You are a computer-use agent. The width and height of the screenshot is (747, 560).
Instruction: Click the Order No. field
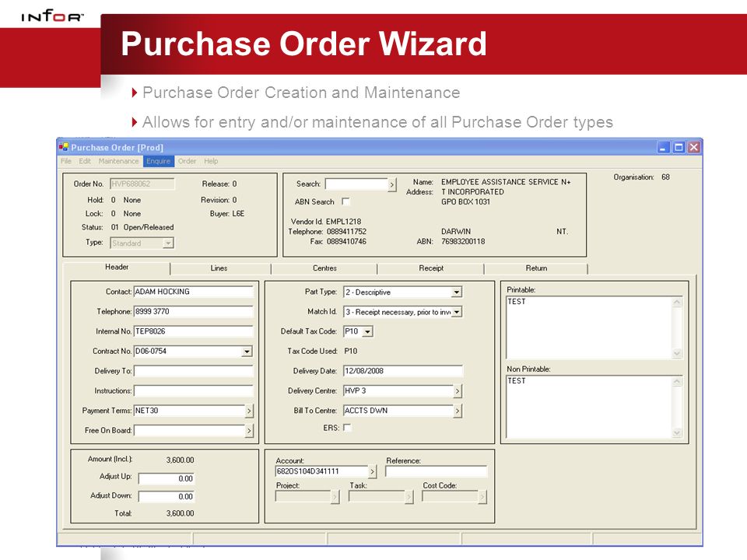142,184
